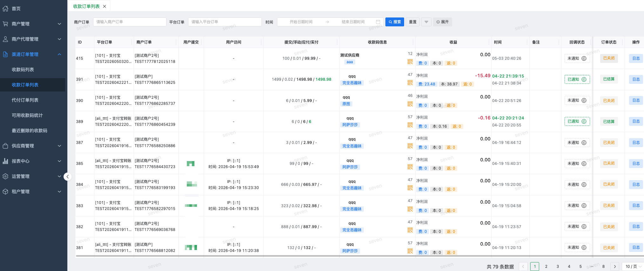Expand 商户管理 menu

(59, 24)
